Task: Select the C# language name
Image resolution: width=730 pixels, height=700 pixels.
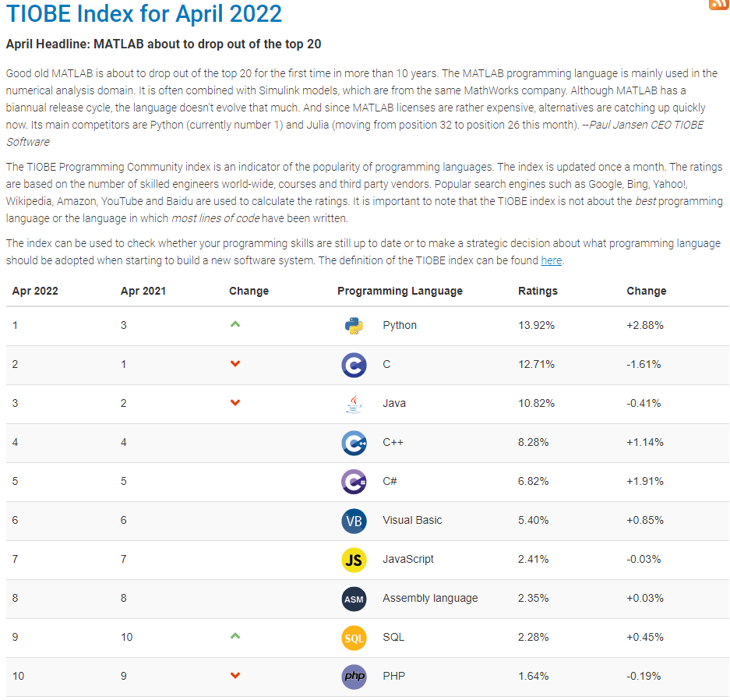Action: 390,481
